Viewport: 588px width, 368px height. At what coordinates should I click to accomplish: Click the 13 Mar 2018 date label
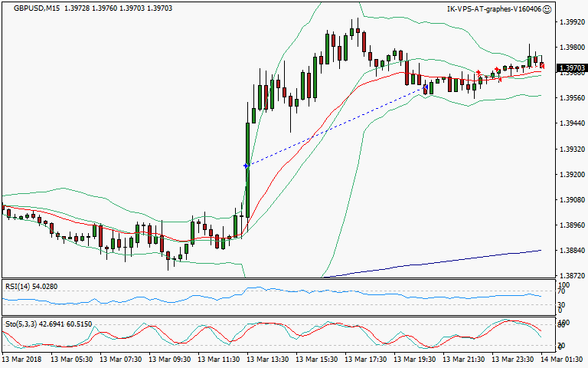pyautogui.click(x=23, y=359)
